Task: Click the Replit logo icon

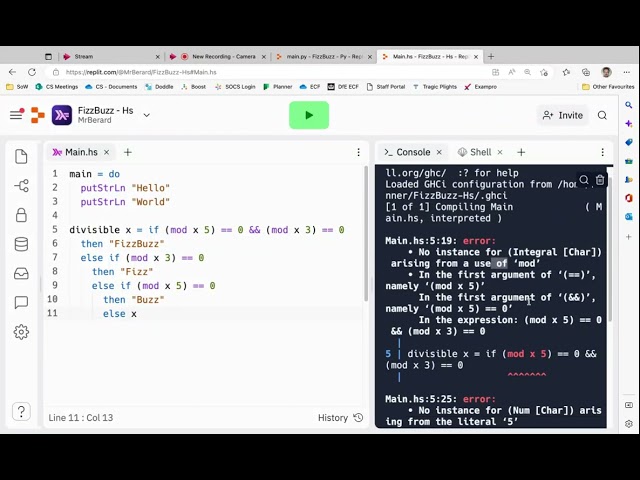Action: tap(38, 115)
